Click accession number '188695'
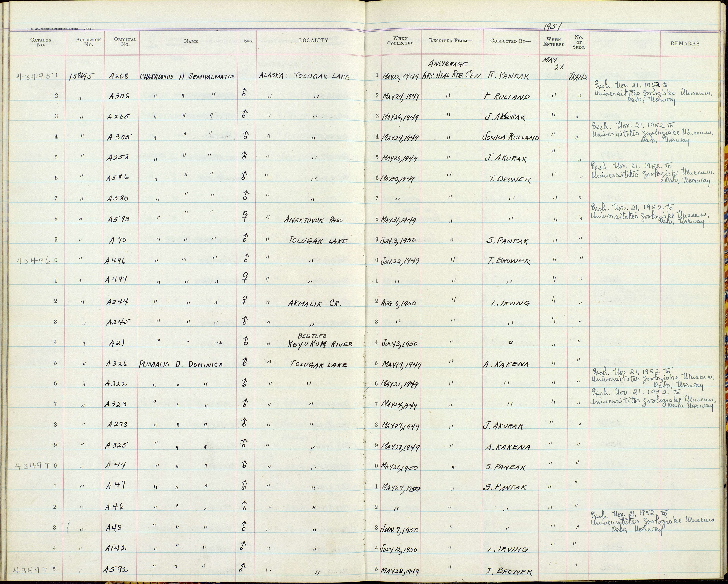 (x=82, y=76)
